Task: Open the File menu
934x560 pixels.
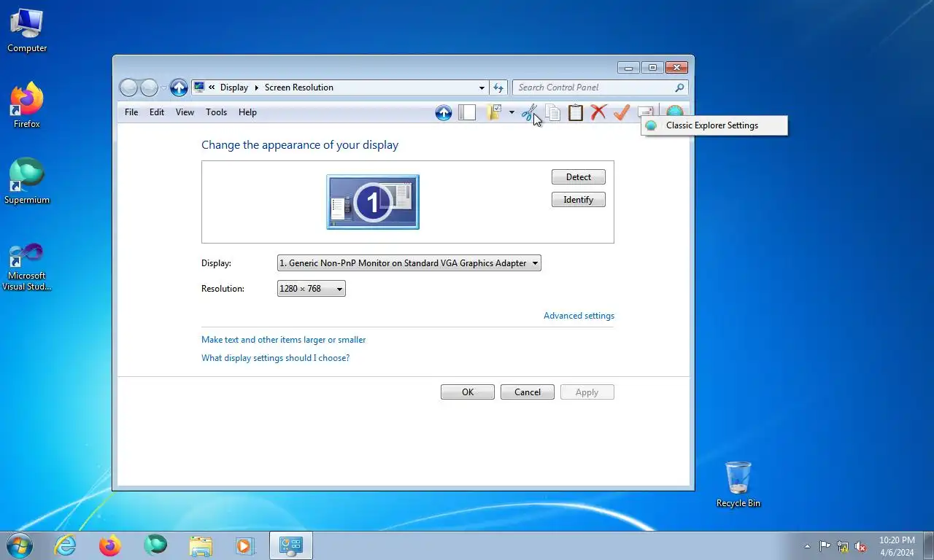Action: [131, 112]
